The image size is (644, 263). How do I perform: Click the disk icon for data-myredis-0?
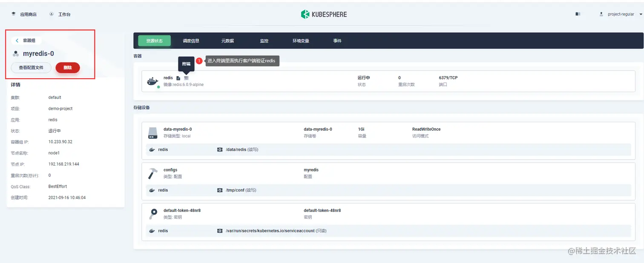[153, 132]
